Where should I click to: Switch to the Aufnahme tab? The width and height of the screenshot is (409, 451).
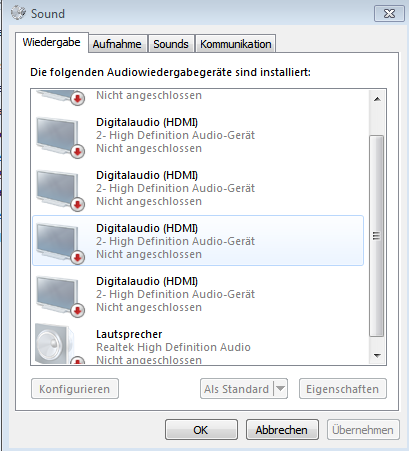pos(117,44)
